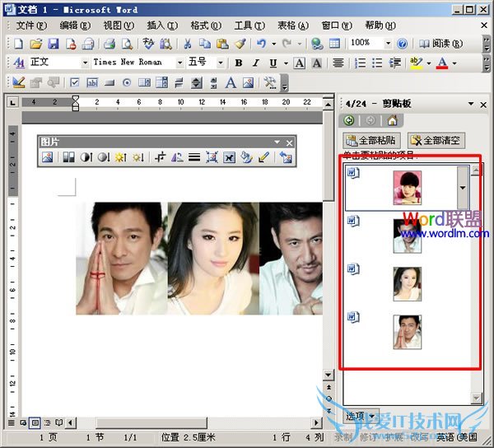Click the home icon in clipboard pane

392,120
